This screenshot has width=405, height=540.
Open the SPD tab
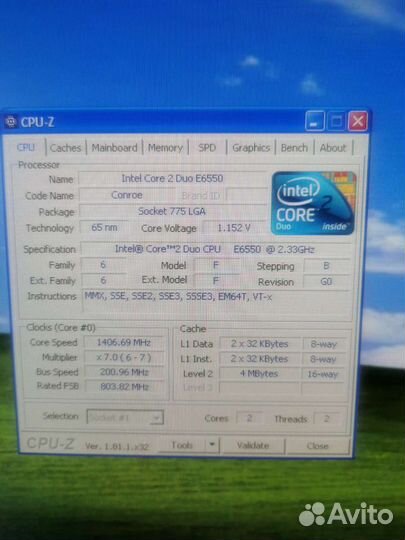(x=207, y=148)
